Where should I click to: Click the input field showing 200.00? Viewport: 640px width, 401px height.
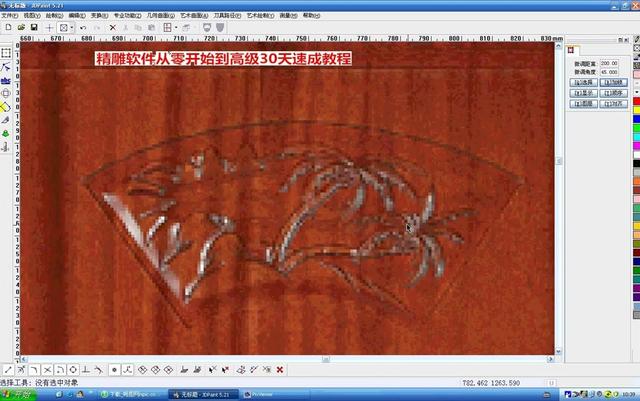point(607,63)
